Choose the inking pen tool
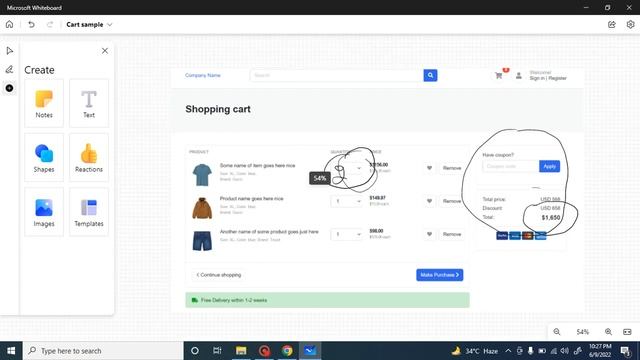Image resolution: width=640 pixels, height=360 pixels. [9, 69]
